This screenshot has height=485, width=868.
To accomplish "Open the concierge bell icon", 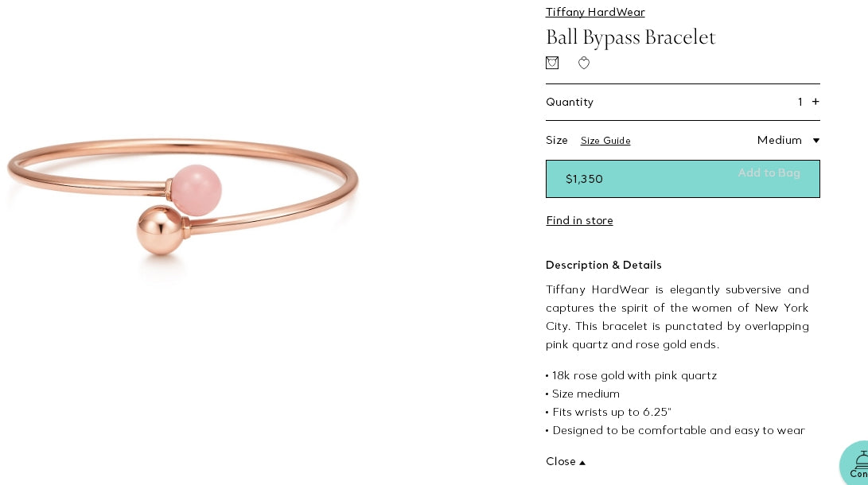I will coord(858,464).
